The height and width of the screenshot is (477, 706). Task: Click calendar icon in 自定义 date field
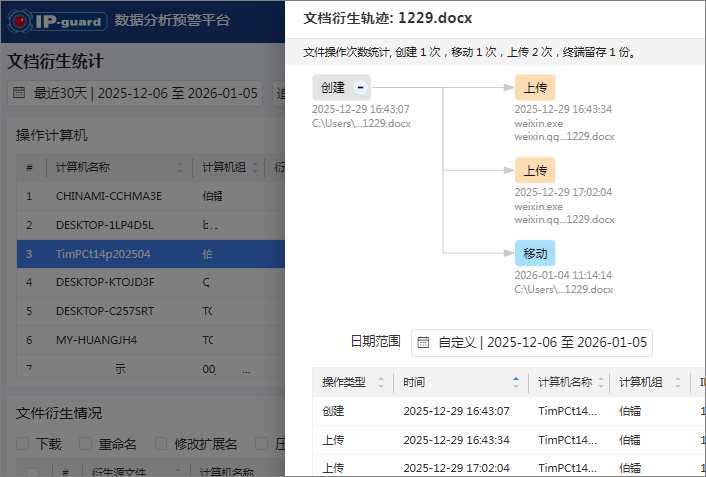pyautogui.click(x=423, y=343)
